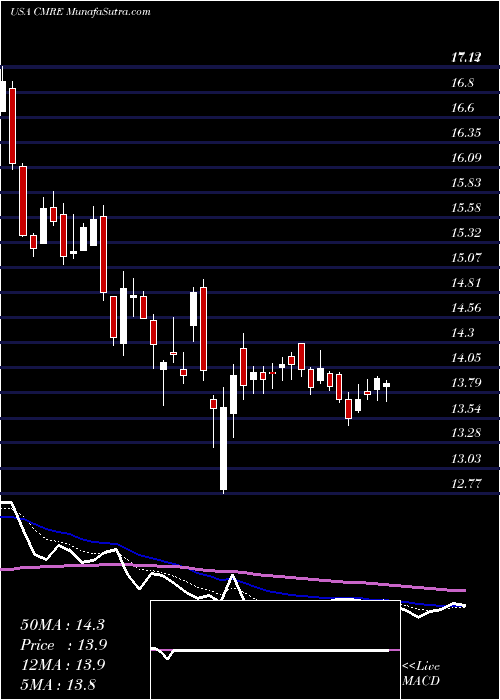Click the 14.05 price axis label
The image size is (500, 700).
(x=466, y=358)
